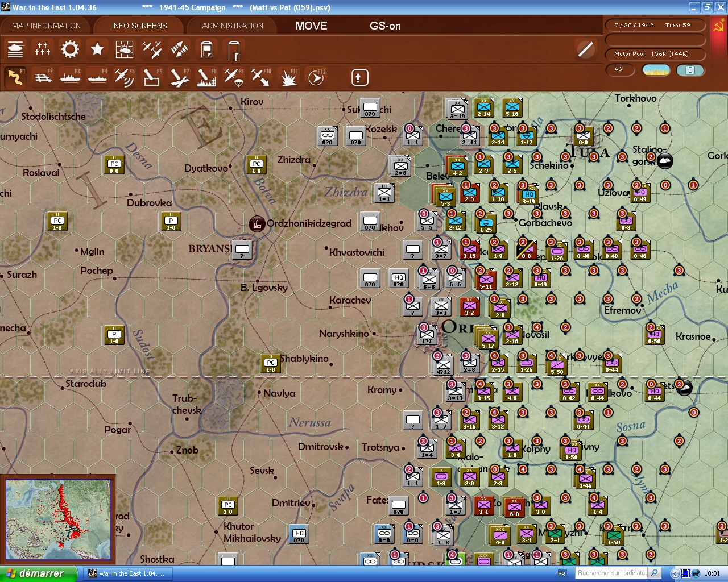Click the Efremov town label
The height and width of the screenshot is (582, 728).
click(623, 310)
